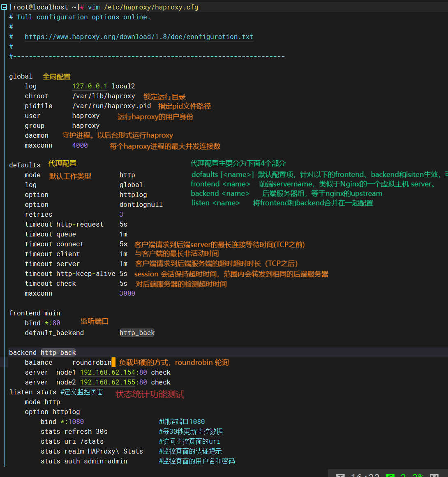Select http_back on the default_backend line
448x477 pixels.
(x=137, y=333)
